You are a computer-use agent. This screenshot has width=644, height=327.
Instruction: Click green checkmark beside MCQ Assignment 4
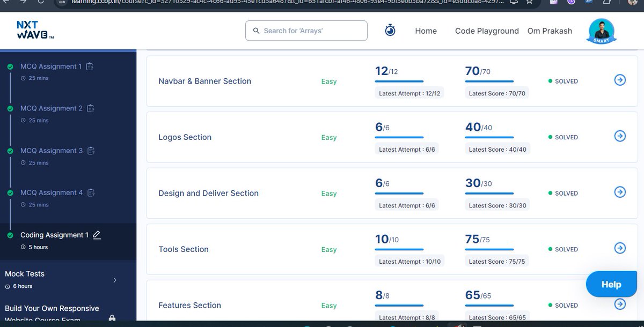coord(10,193)
